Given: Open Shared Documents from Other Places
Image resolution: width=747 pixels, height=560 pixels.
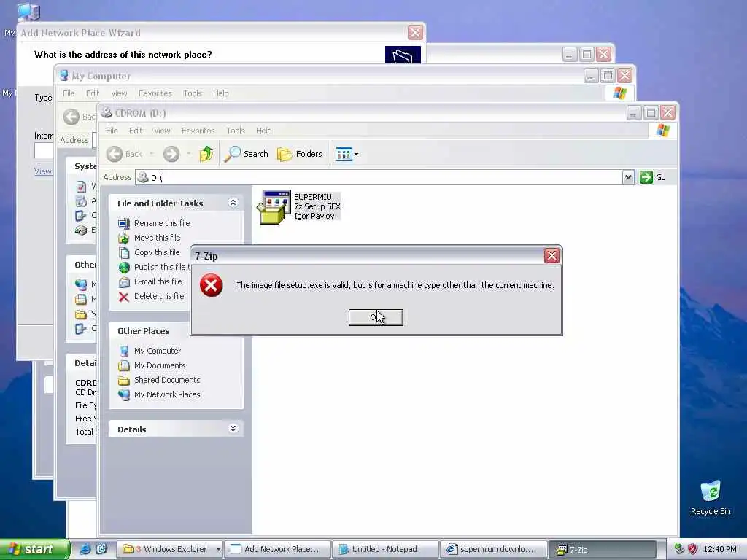Looking at the screenshot, I should pyautogui.click(x=167, y=380).
